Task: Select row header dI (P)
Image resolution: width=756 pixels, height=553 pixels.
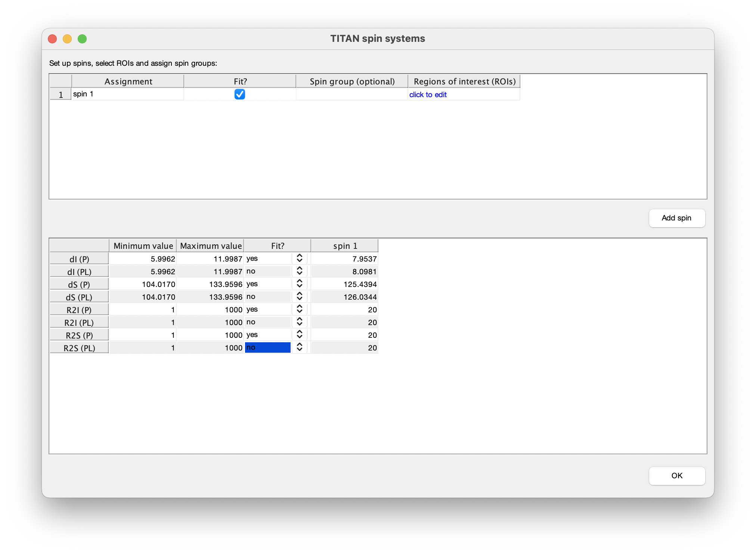Action: [x=79, y=259]
